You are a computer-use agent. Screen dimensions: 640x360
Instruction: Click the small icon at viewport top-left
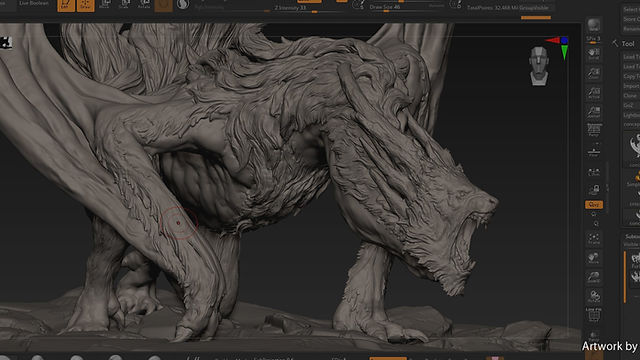[6, 42]
